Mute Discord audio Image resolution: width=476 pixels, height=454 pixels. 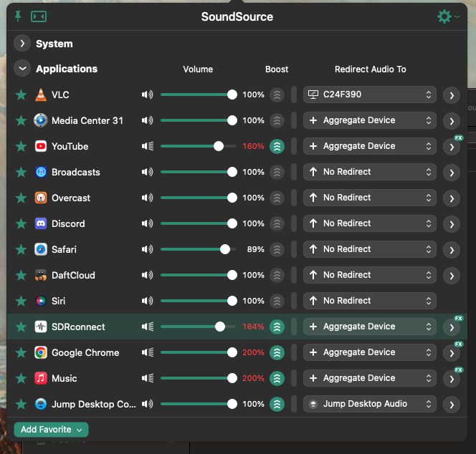[147, 223]
